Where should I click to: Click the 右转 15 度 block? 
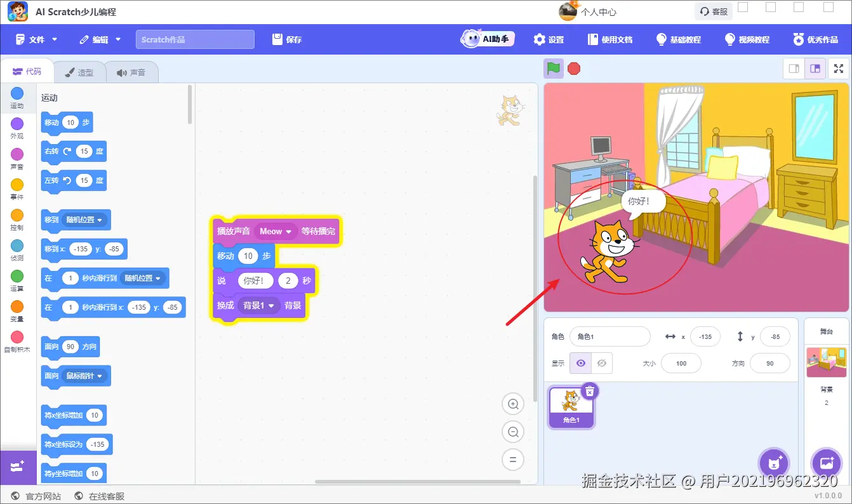(x=74, y=152)
